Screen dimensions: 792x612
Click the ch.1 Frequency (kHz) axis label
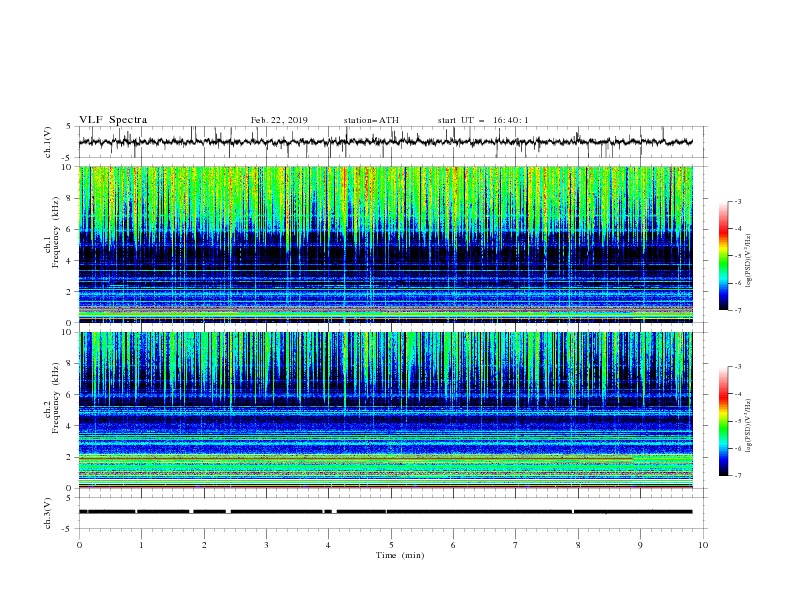coord(52,230)
